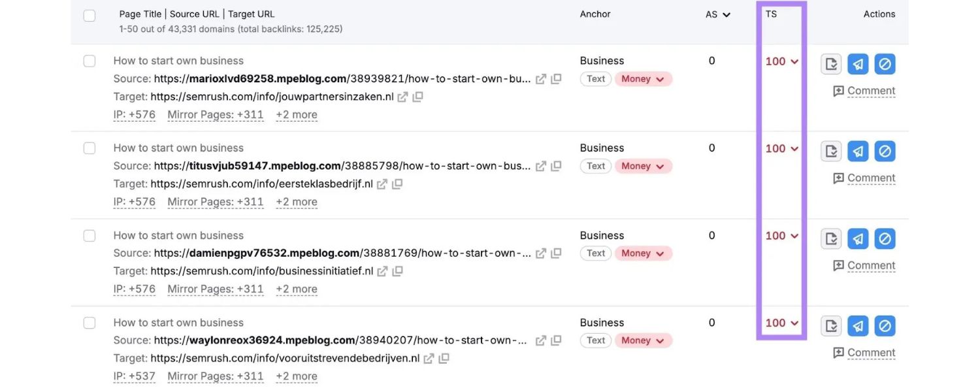Check the select-all checkbox in the header
Viewport: 980px width, 392px height.
click(90, 14)
